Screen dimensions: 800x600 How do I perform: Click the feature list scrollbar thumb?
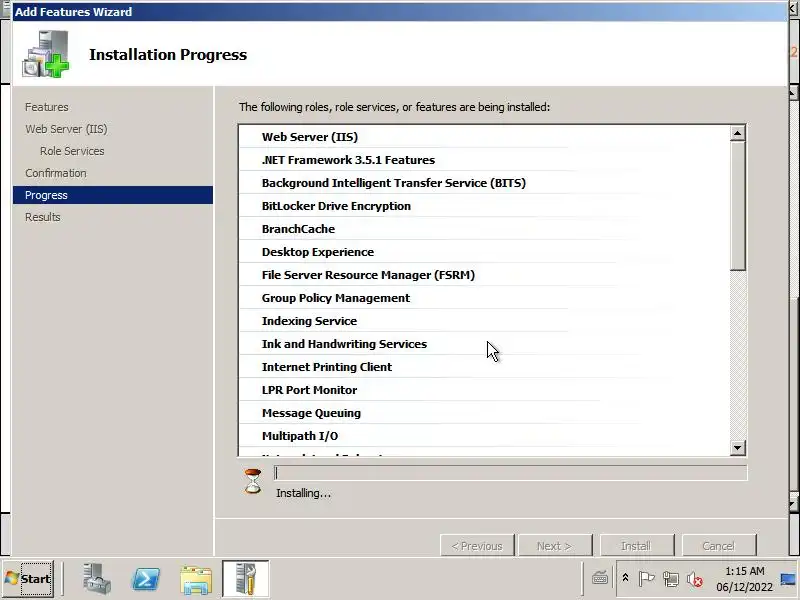point(737,206)
